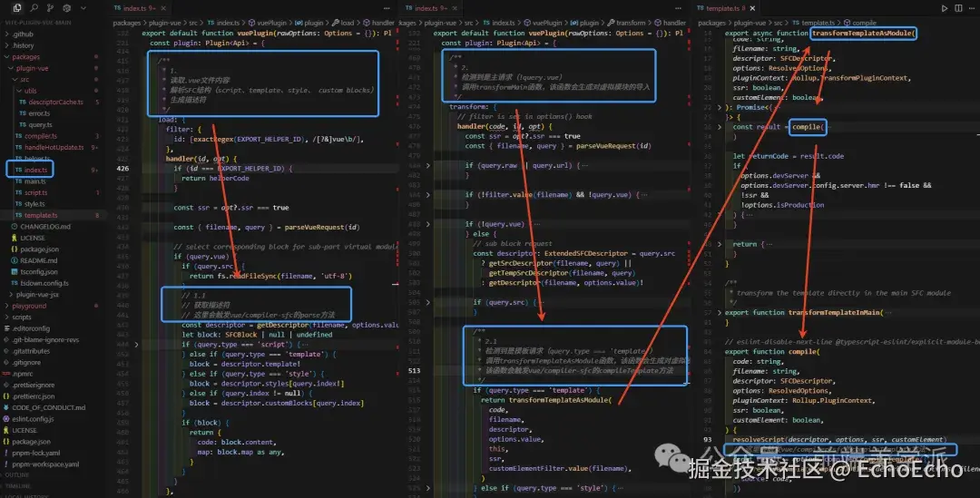Open the Run and Debug view icon

click(67, 8)
